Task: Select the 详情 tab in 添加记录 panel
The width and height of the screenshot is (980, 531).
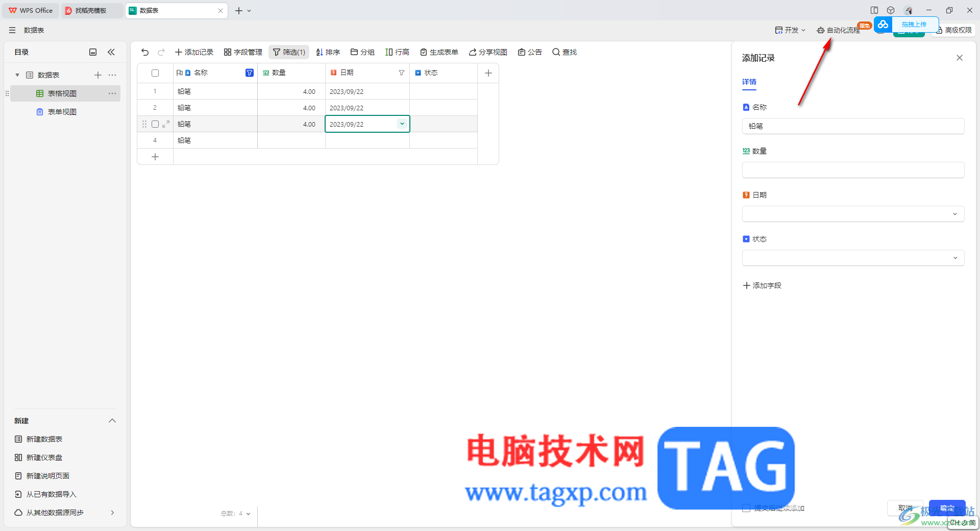Action: click(x=749, y=82)
